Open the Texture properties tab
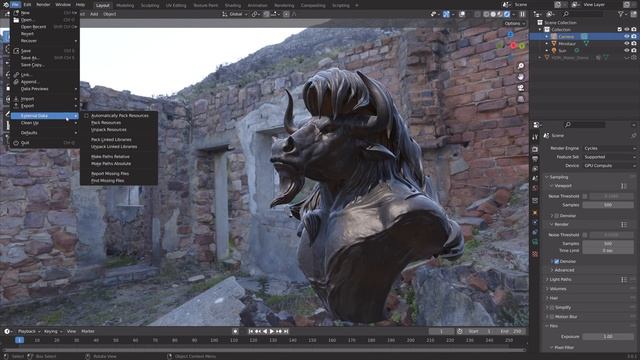The width and height of the screenshot is (640, 360). 535,254
